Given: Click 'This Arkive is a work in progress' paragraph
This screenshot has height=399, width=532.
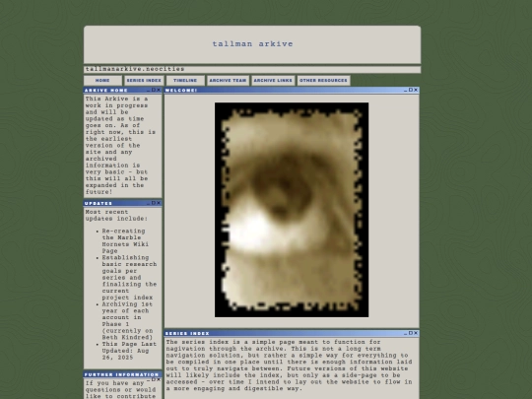Looking at the screenshot, I should click(120, 145).
